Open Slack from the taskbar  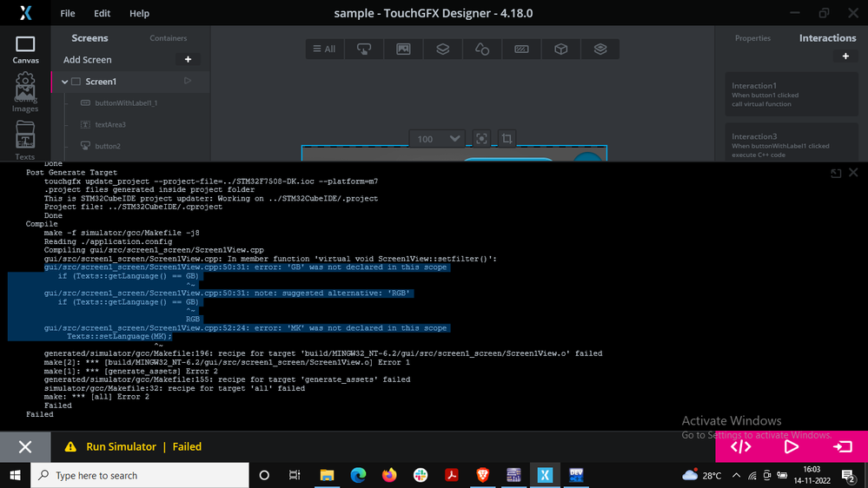[x=421, y=475]
